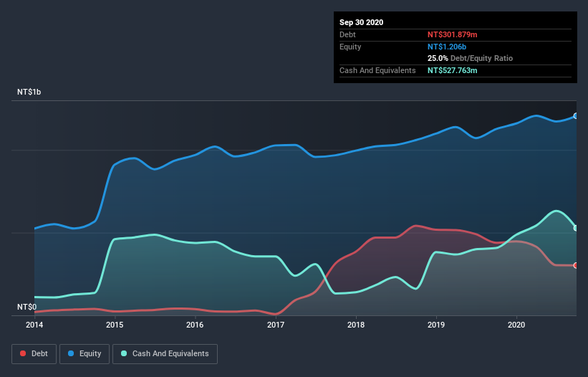588x377 pixels.
Task: Click the 2018 axis label
Action: (356, 325)
